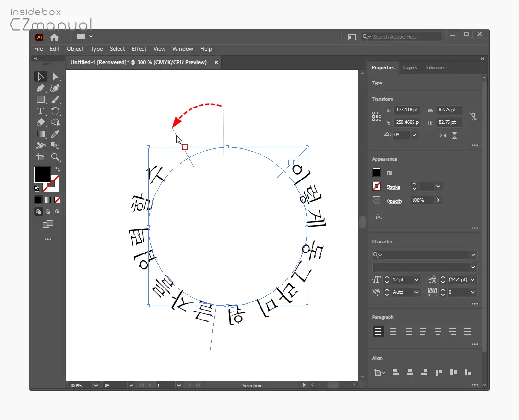Select the Direct Selection tool

coord(55,76)
